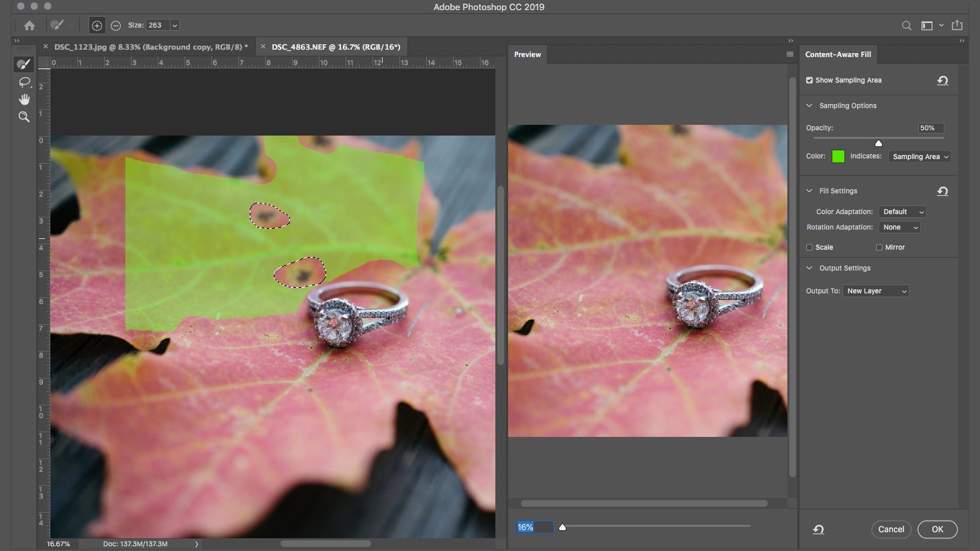Open the workspace switcher dropdown arrow
The height and width of the screenshot is (551, 980).
tap(941, 26)
